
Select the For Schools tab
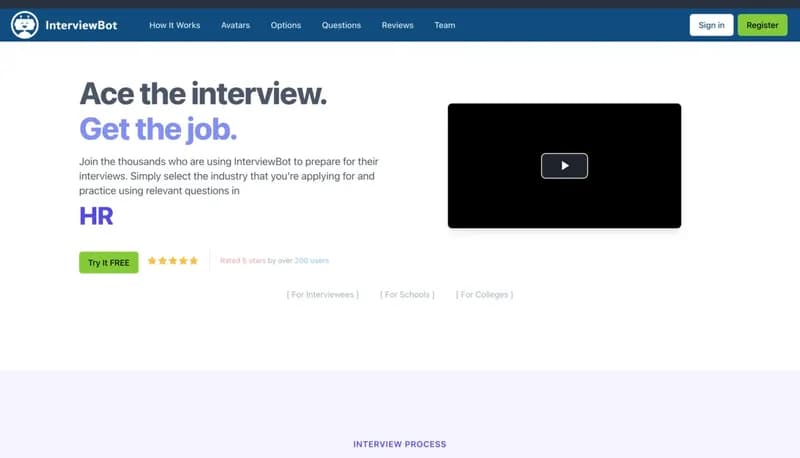(407, 295)
